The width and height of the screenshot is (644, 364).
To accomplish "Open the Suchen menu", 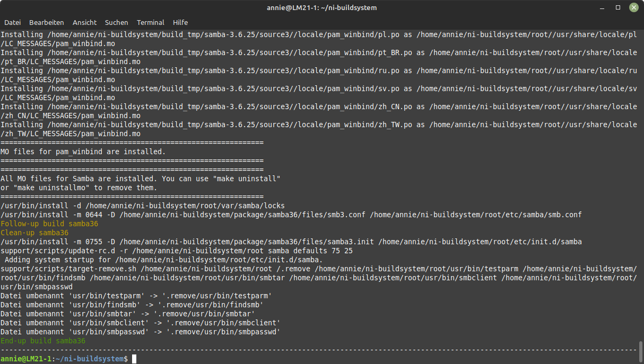I will pos(116,23).
